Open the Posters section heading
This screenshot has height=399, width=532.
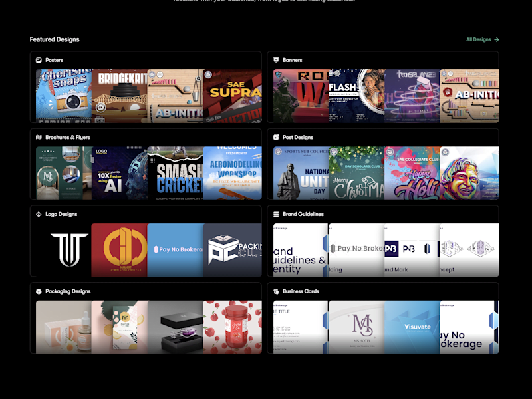pos(55,60)
